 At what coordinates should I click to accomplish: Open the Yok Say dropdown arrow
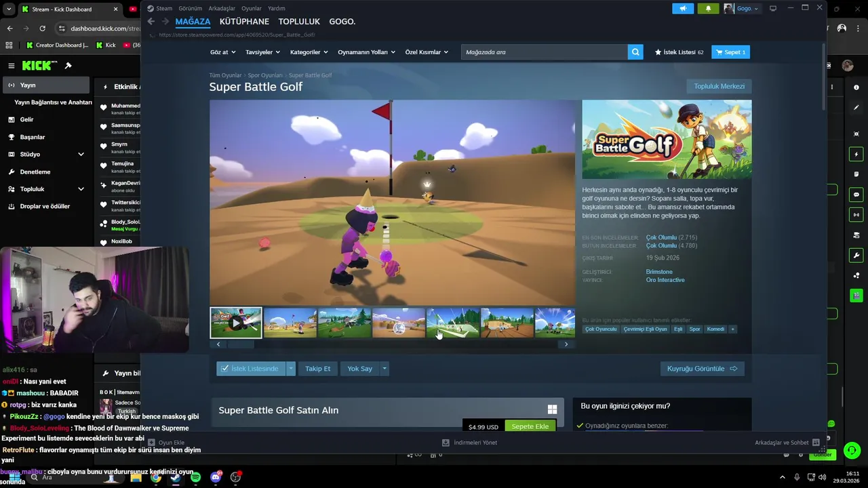384,369
